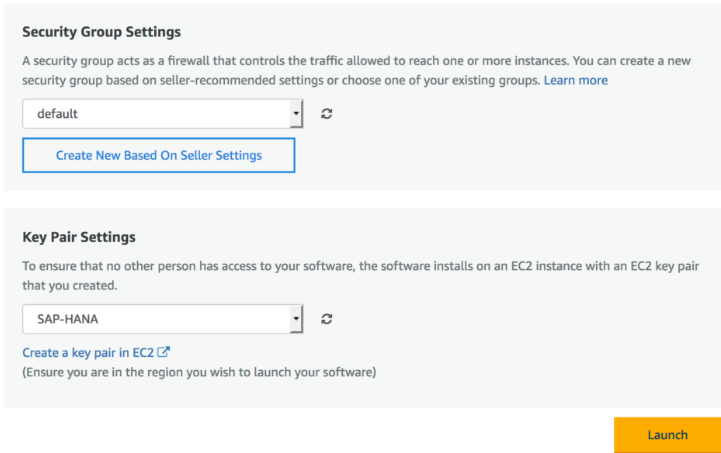Screen dimensions: 721x453
Task: Open the Learn more link
Action: pos(576,80)
